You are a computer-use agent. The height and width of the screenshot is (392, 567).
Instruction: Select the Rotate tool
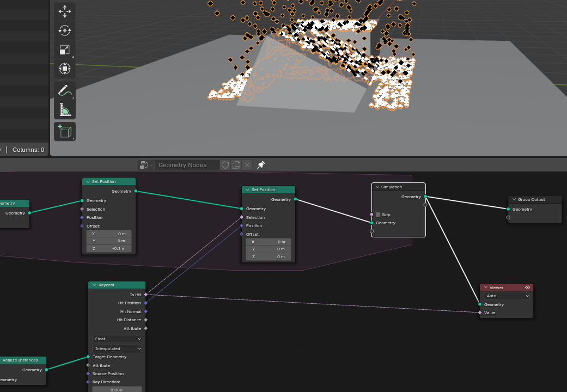[x=64, y=31]
